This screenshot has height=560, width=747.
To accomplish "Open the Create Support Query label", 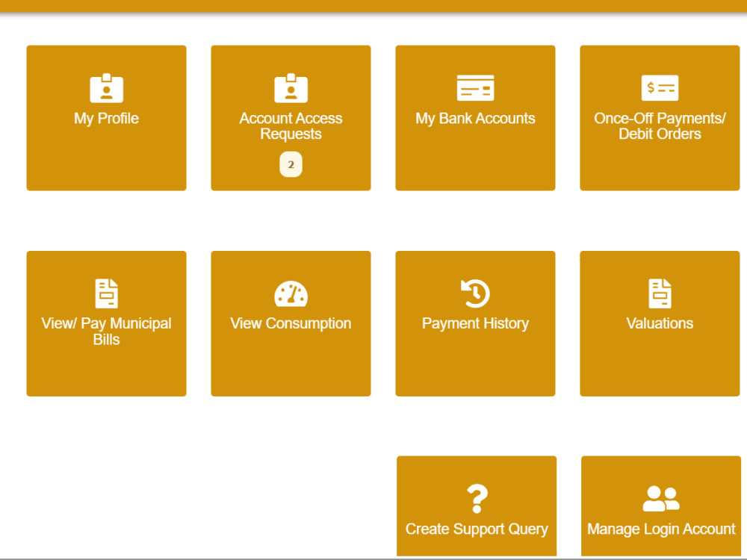I will point(477,529).
